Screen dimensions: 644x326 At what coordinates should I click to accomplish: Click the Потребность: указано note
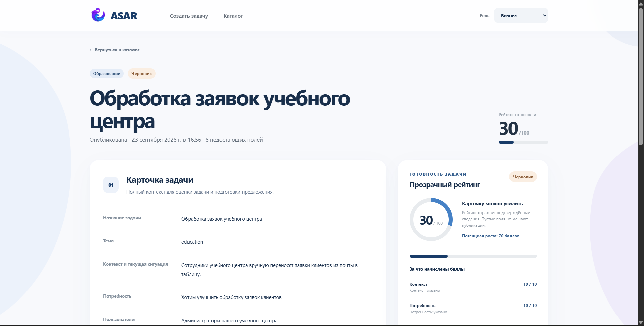tap(428, 312)
